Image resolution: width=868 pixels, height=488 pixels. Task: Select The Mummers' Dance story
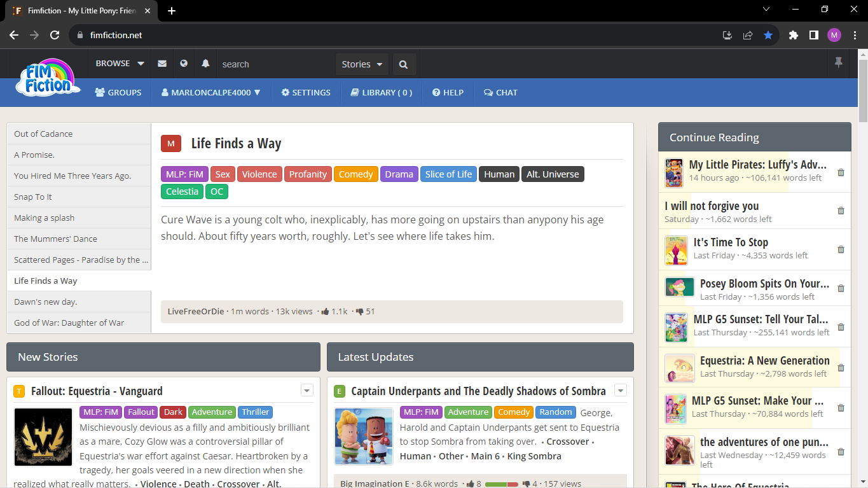point(79,239)
